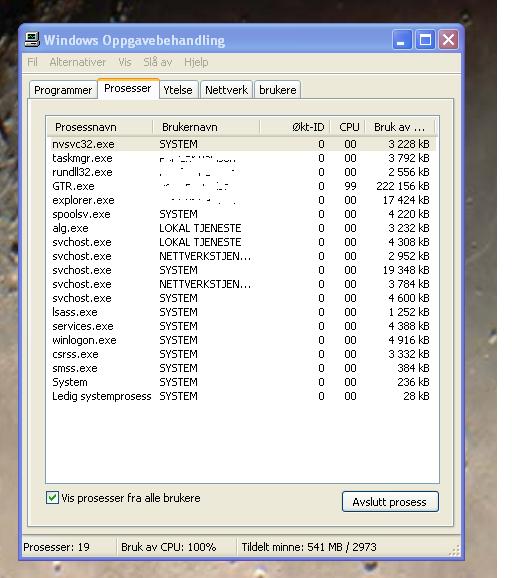Open the Hjelp menu
The height and width of the screenshot is (578, 512).
(x=196, y=62)
